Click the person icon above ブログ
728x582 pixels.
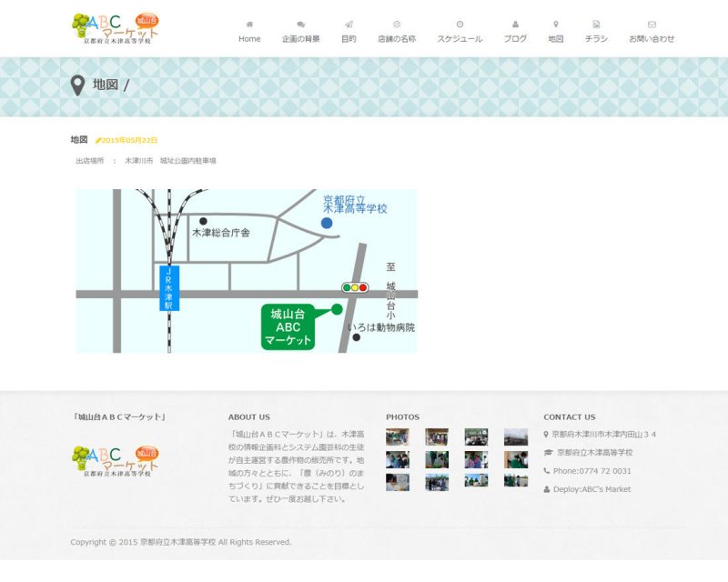click(515, 25)
